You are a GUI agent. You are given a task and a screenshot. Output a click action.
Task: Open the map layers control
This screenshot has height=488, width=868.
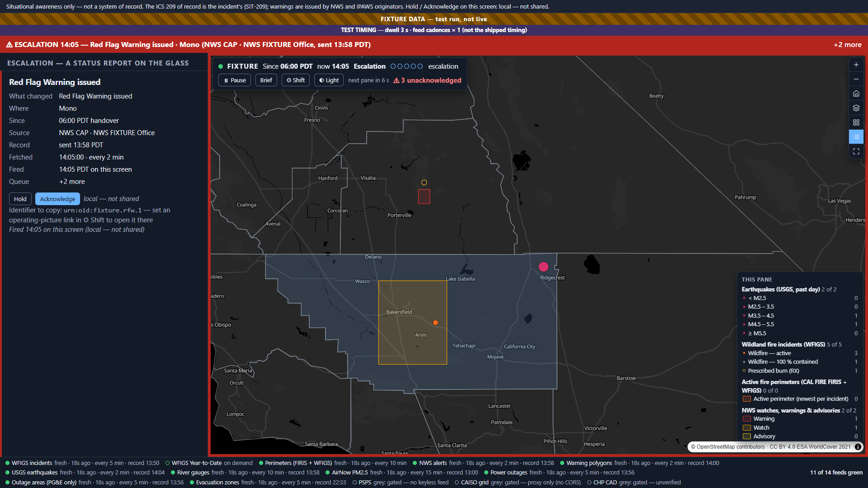[856, 108]
